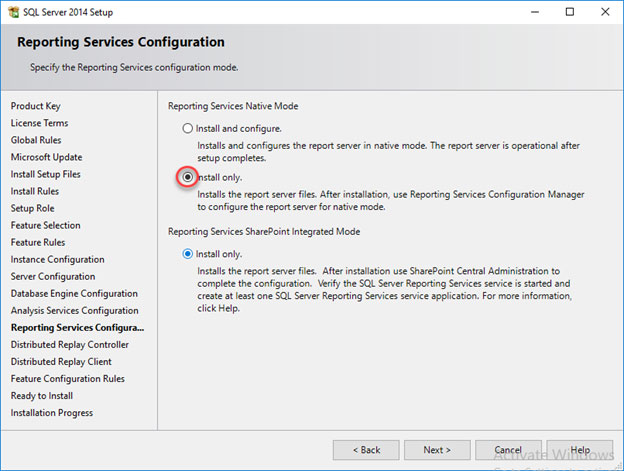Screen dimensions: 624x471
Task: Click description mentioning SharePoint Central Administration
Action: point(384,289)
